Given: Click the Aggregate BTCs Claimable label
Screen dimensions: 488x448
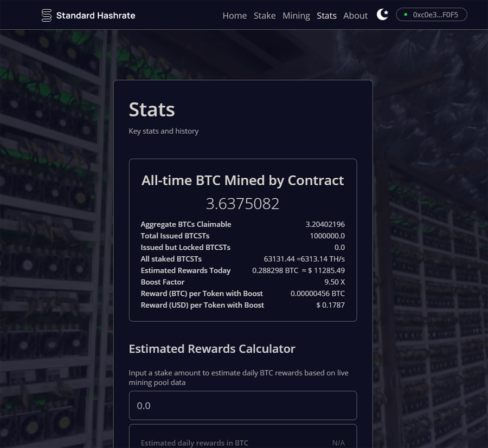Looking at the screenshot, I should click(186, 224).
